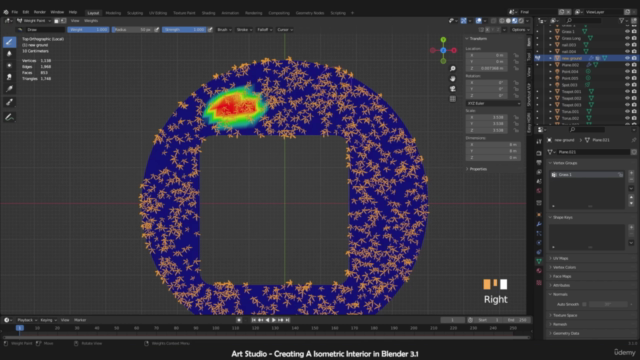Image resolution: width=640 pixels, height=360 pixels.
Task: Add new vertex group plus button
Action: click(631, 173)
